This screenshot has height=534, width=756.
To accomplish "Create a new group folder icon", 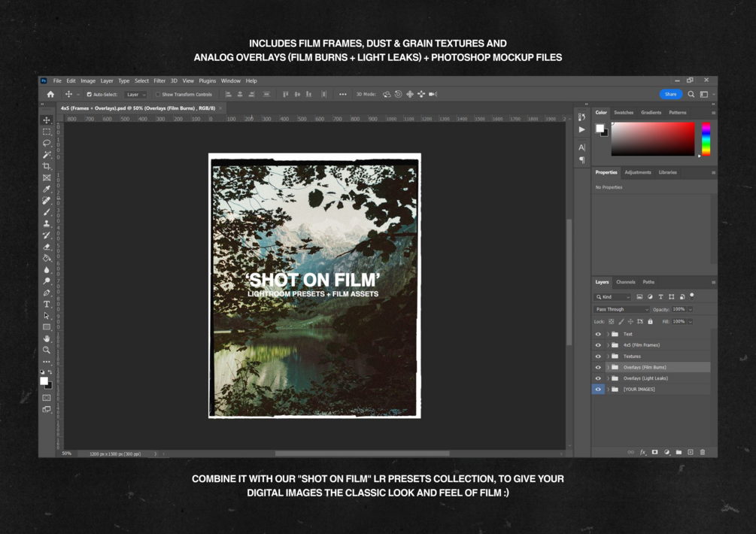I will click(679, 452).
